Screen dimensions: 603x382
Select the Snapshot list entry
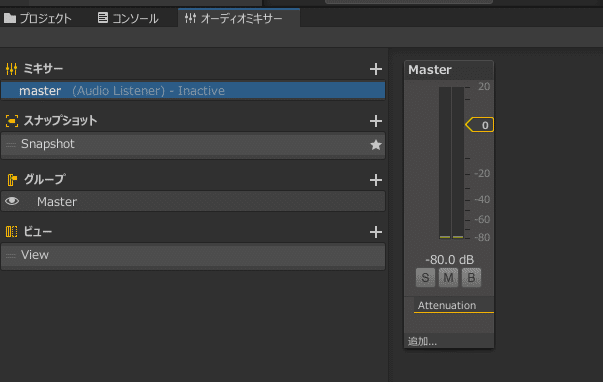pos(193,144)
